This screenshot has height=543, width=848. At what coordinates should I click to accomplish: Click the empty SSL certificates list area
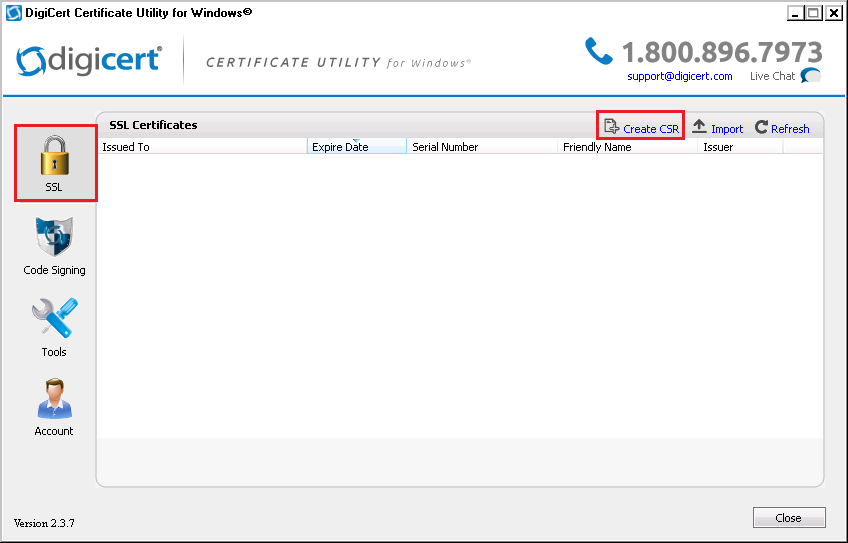[460, 300]
